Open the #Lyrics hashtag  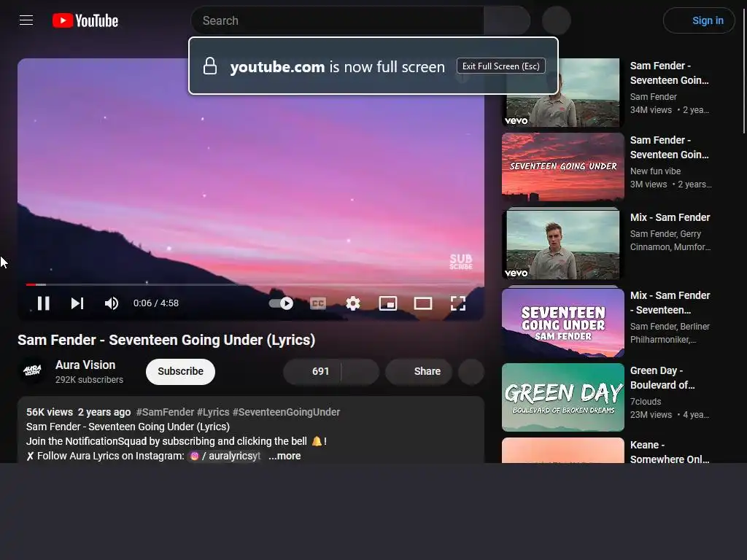213,412
